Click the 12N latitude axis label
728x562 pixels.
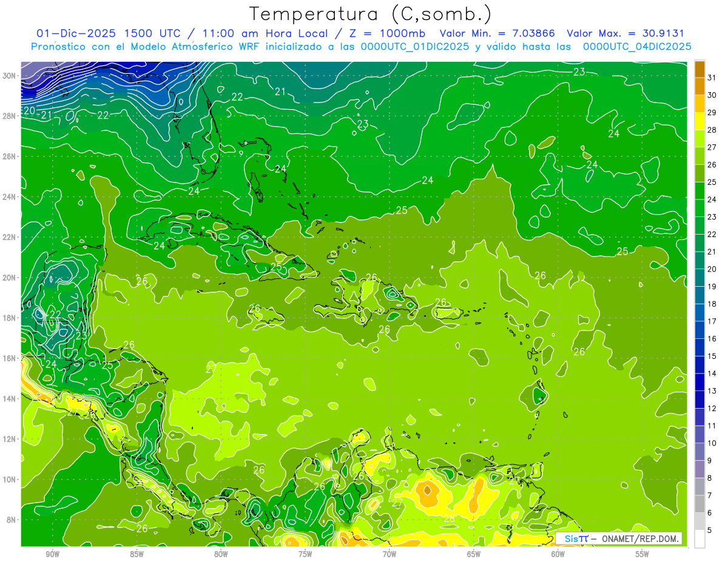(x=9, y=439)
